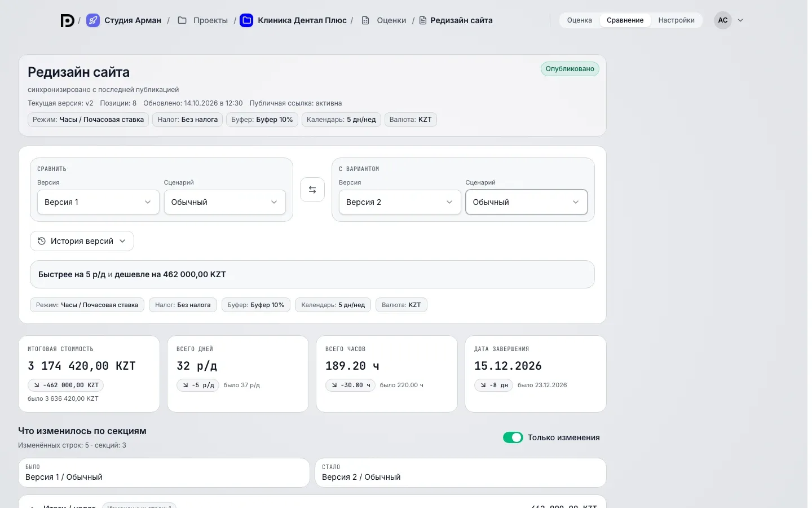Click the 15.12.2026 completion date value
812x508 pixels.
tap(508, 366)
